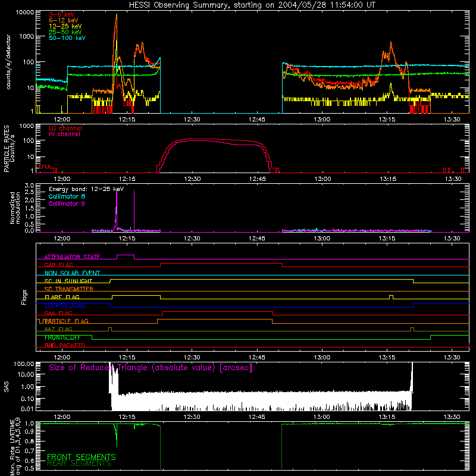Select the '3-6 keV' red legend label
476x476 pixels.
pos(62,14)
